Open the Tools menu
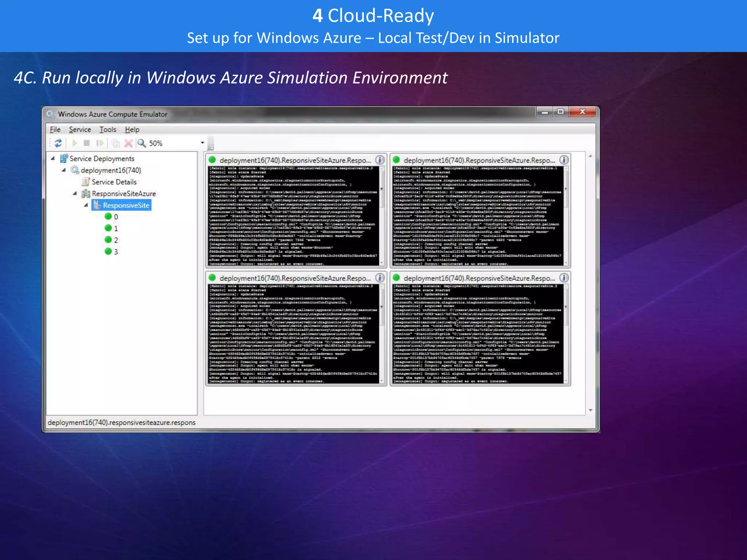Screen dimensions: 747x560 click(x=108, y=129)
